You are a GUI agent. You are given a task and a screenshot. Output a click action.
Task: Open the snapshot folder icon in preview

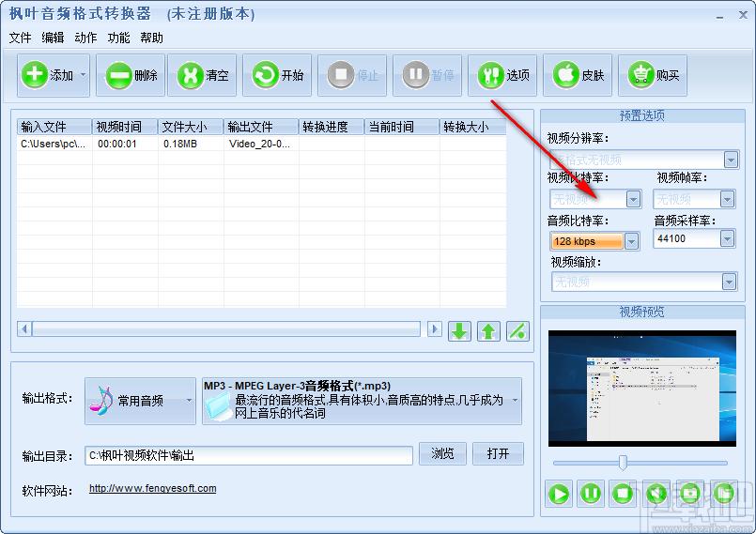pos(724,494)
